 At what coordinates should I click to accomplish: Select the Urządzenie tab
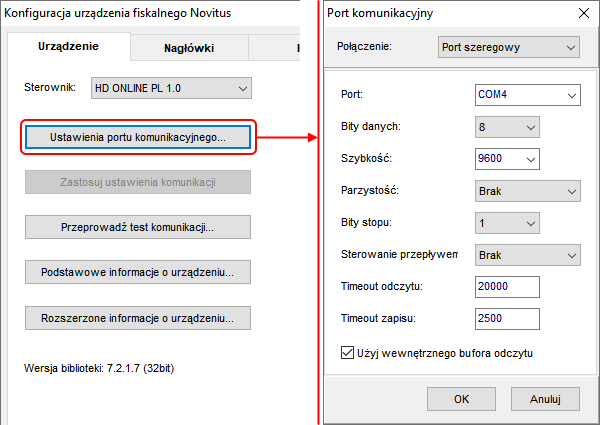[68, 46]
